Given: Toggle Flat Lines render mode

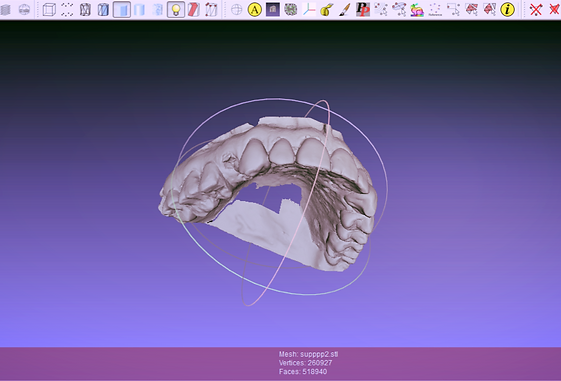Looking at the screenshot, I should point(103,10).
